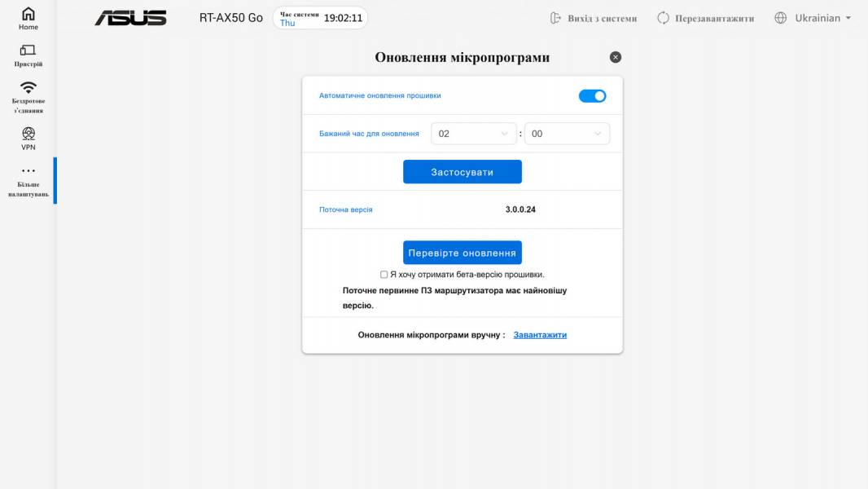Open the Home page from sidebar
This screenshot has height=489, width=868.
pyautogui.click(x=28, y=18)
